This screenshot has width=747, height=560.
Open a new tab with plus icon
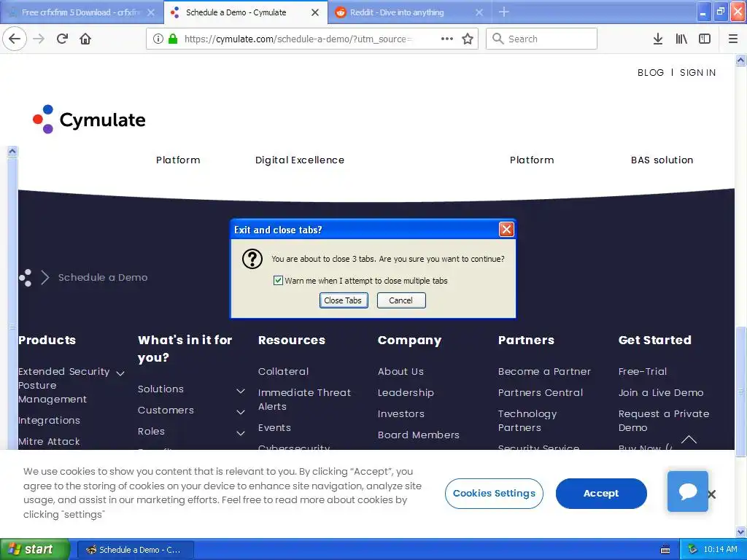[503, 12]
